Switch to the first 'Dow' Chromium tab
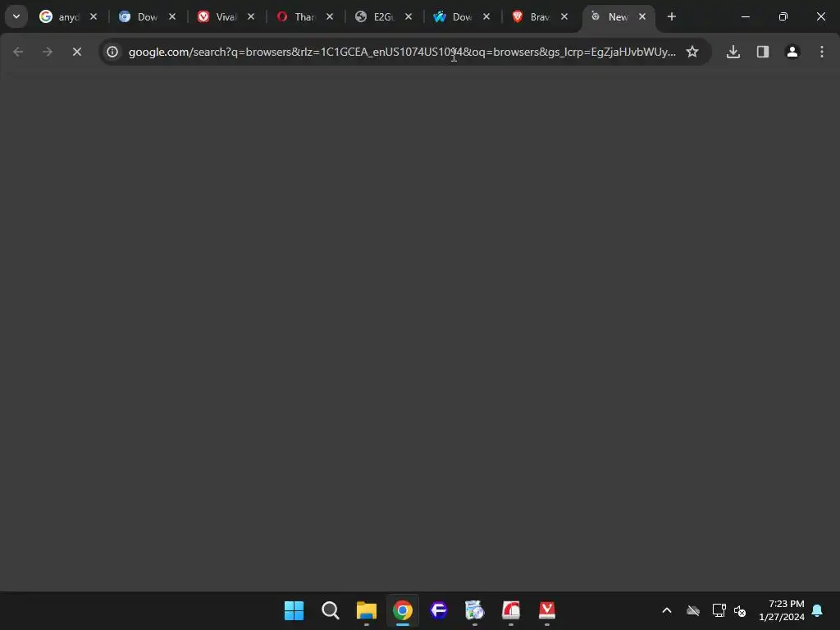Image resolution: width=840 pixels, height=630 pixels. pos(139,16)
